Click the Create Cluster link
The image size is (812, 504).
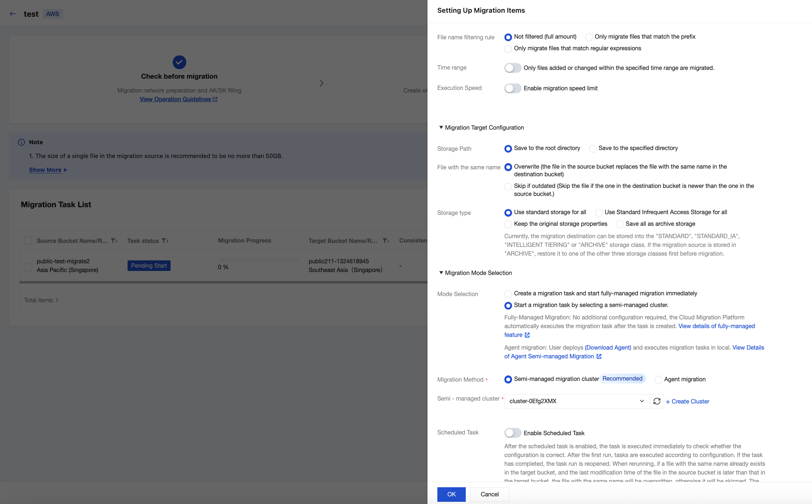[687, 401]
